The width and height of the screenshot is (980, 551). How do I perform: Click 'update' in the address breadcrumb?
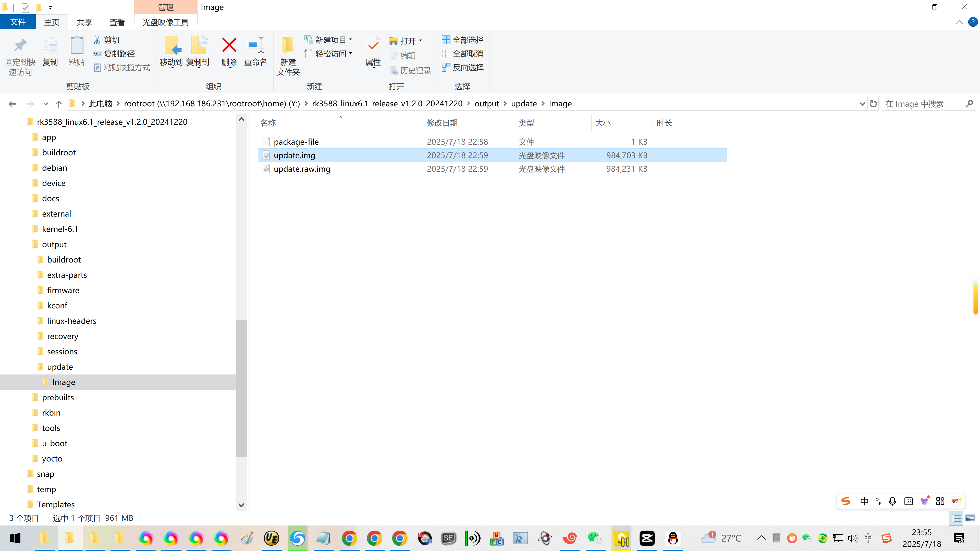(524, 104)
